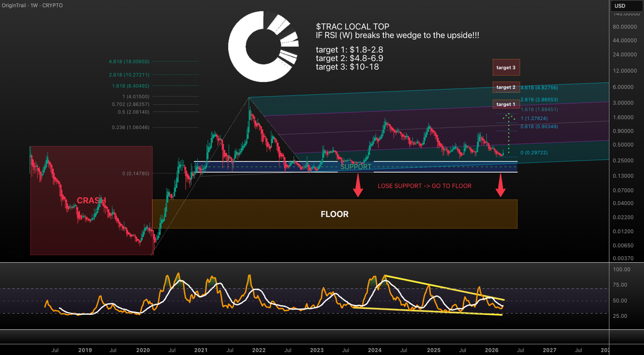Click fib label '4.618 (18.00650)'
Image resolution: width=644 pixels, height=355 pixels.
[x=128, y=62]
